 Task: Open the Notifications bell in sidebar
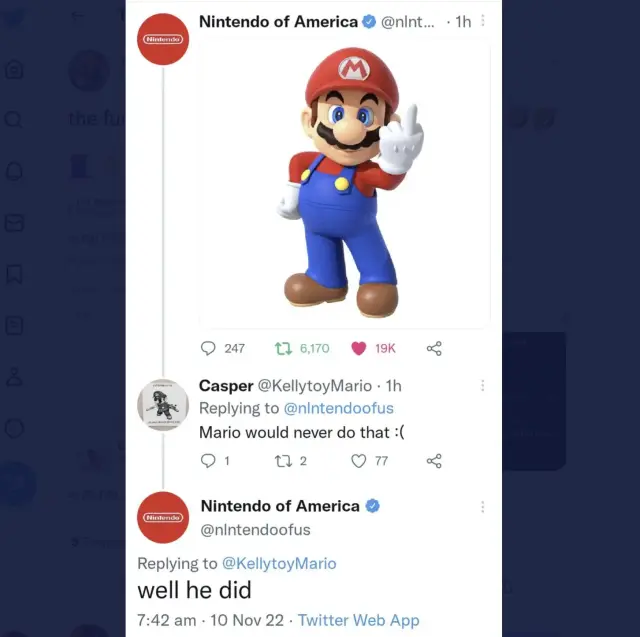point(14,171)
